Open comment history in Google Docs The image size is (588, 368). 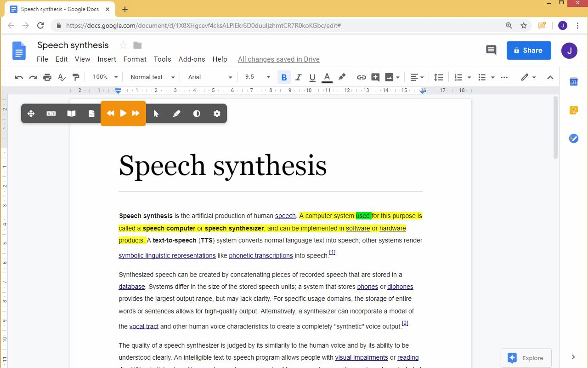pos(491,50)
